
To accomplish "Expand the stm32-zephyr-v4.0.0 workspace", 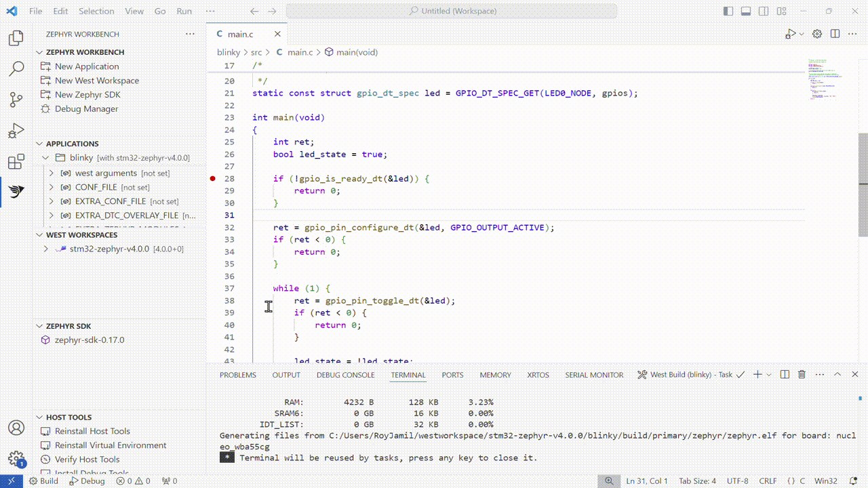I will [x=45, y=248].
